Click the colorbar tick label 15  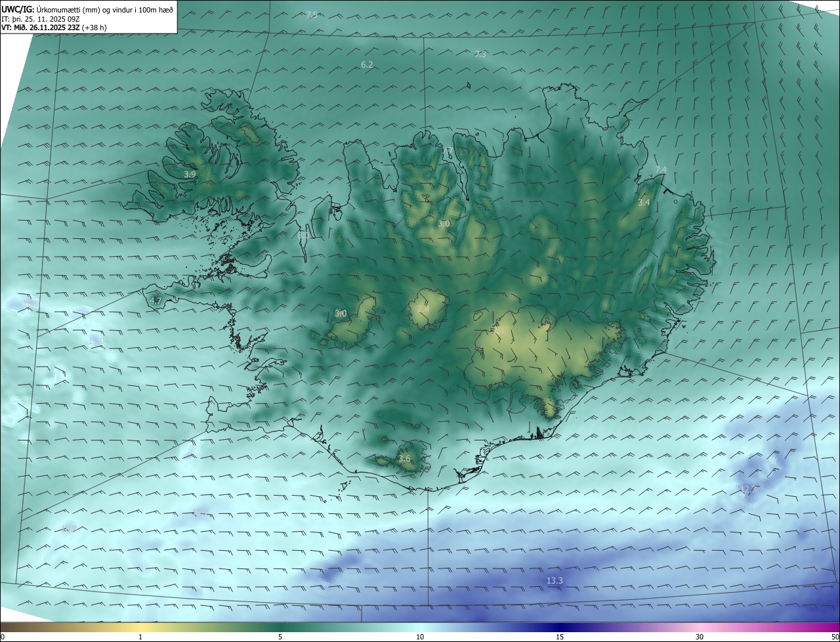click(x=560, y=637)
